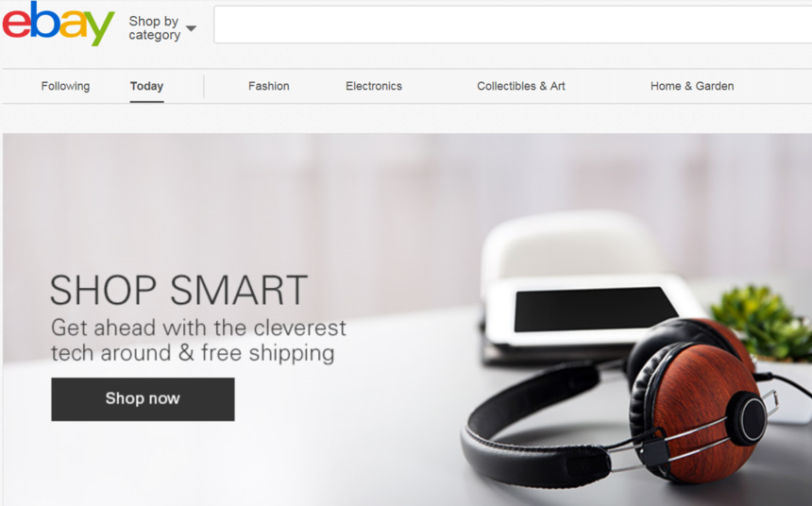
Task: Click the Shop now button
Action: (x=143, y=398)
